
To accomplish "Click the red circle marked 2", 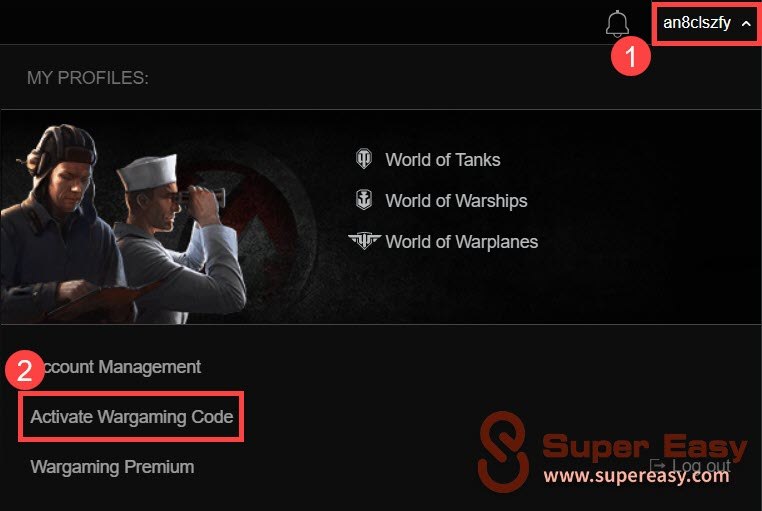I will 25,370.
